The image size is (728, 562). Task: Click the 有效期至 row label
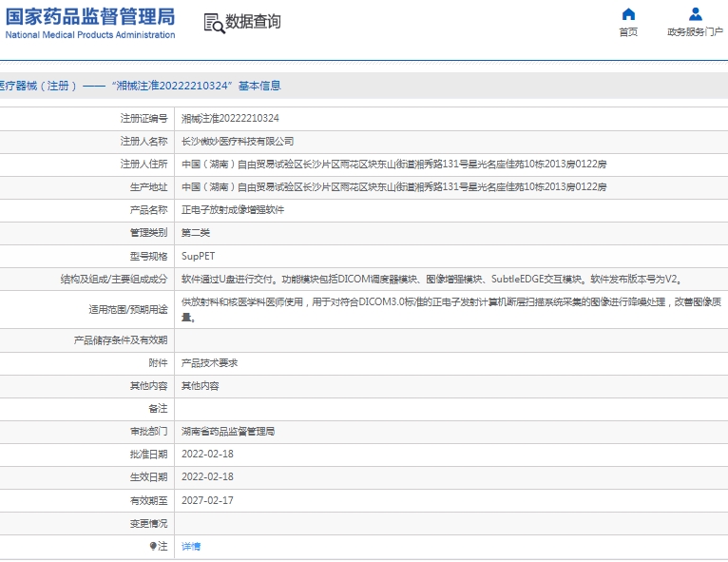tap(148, 501)
